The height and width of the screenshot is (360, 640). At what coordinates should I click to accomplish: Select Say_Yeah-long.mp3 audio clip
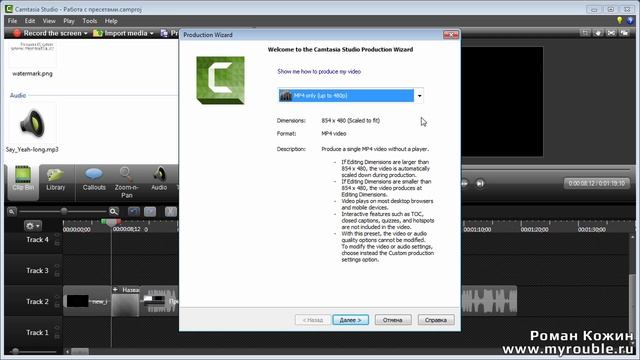[32, 128]
